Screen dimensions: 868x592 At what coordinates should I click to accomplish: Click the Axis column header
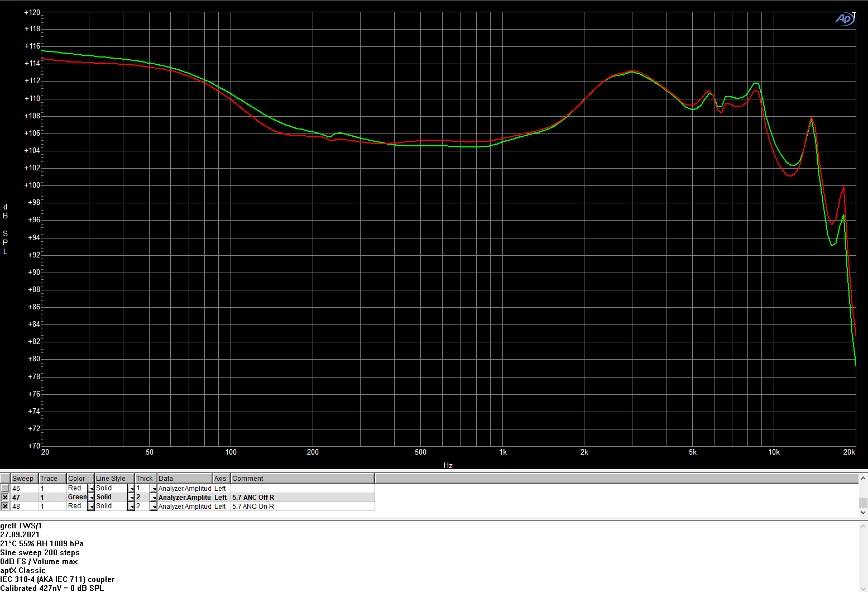(222, 479)
